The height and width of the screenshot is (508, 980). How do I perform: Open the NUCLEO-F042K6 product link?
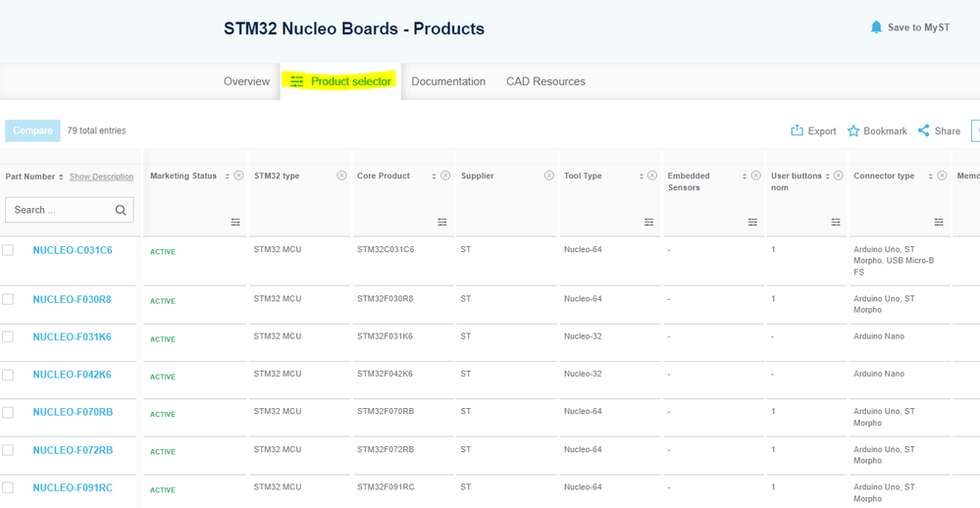[73, 375]
